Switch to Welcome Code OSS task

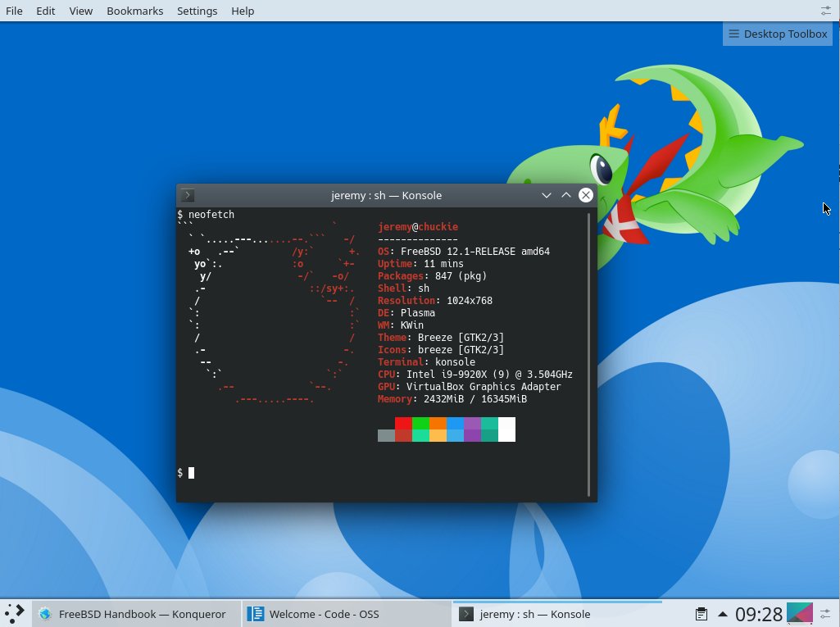(347, 614)
